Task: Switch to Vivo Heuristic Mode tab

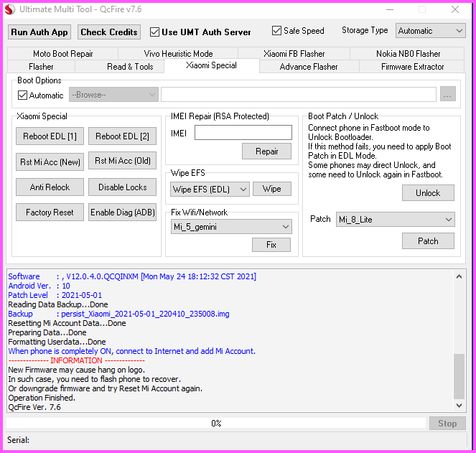Action: 178,54
